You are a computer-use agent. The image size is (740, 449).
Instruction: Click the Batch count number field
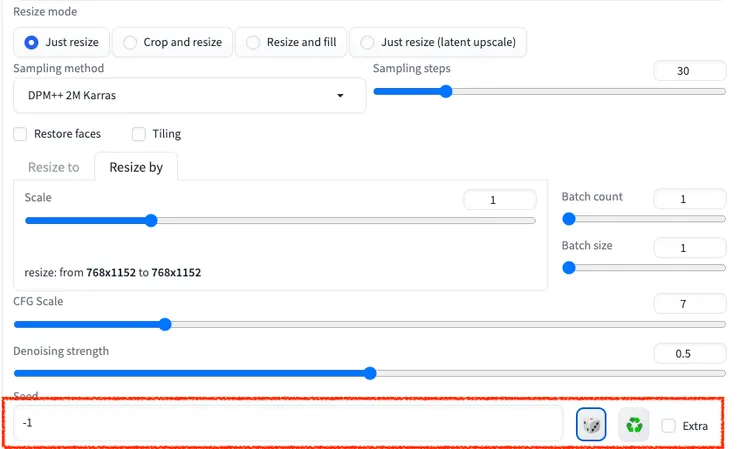tap(690, 199)
